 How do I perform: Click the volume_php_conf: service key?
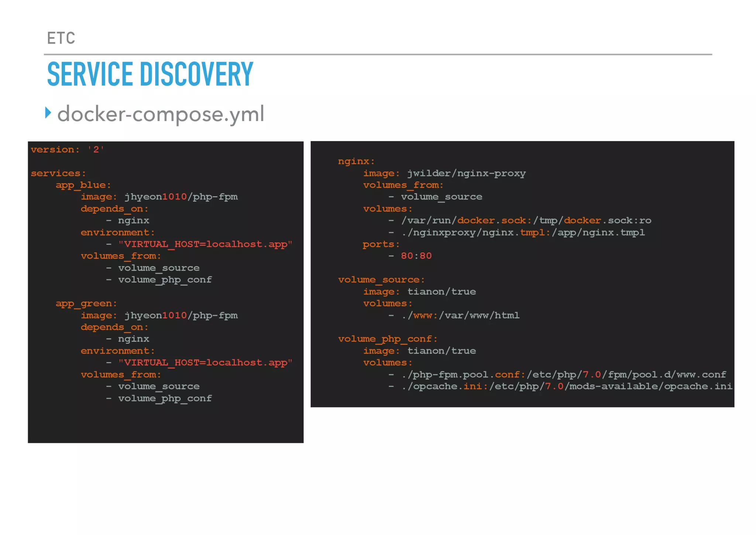[x=388, y=339]
